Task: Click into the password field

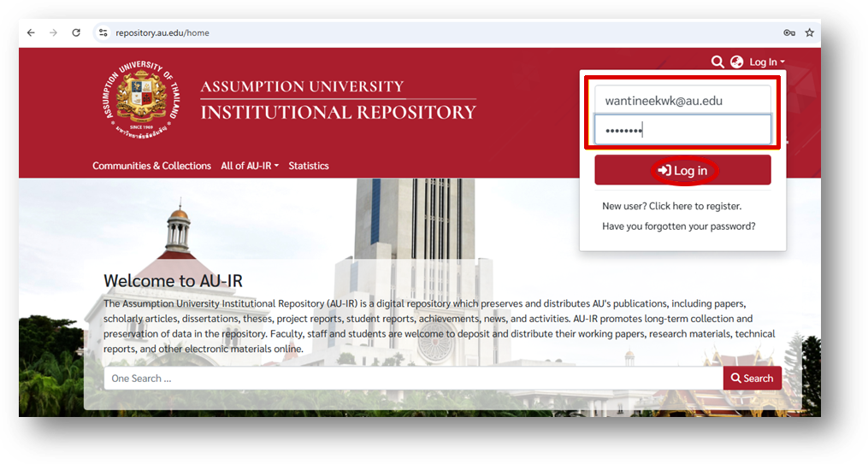Action: pyautogui.click(x=682, y=130)
